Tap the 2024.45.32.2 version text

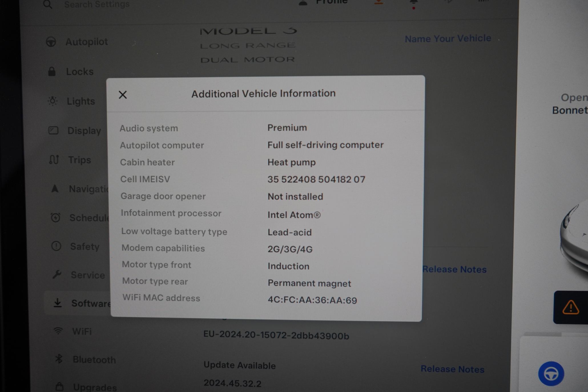(232, 383)
